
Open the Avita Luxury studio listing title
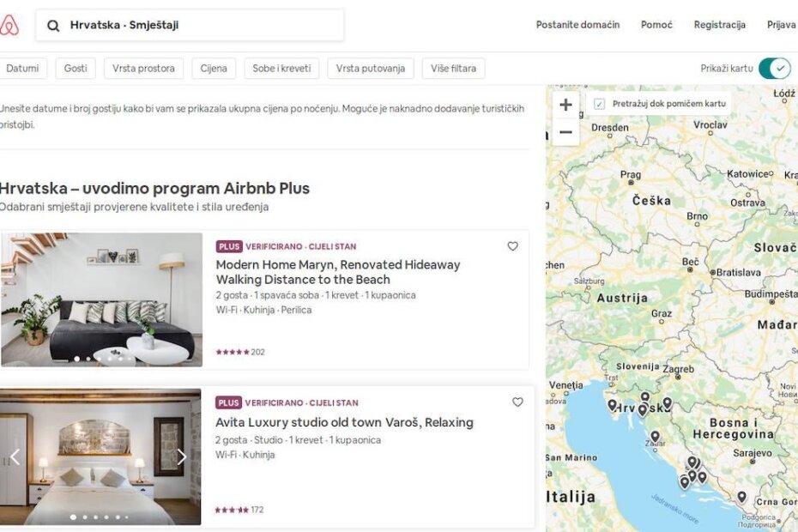343,422
